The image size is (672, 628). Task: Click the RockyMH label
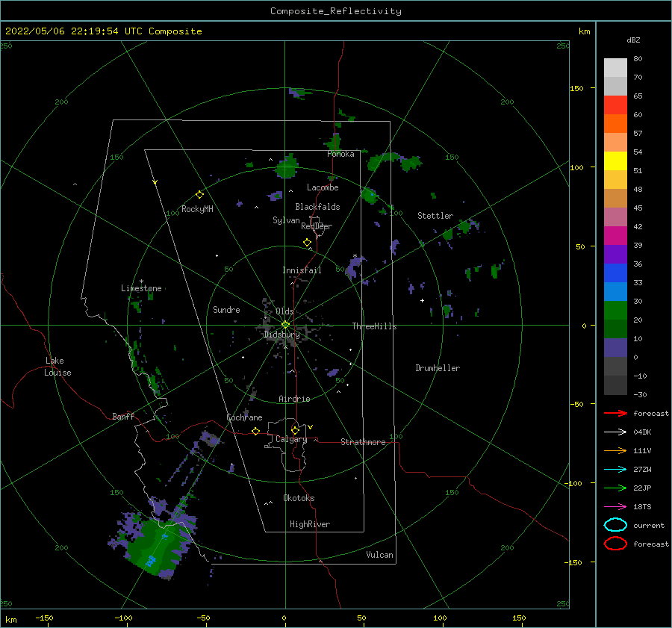click(197, 209)
